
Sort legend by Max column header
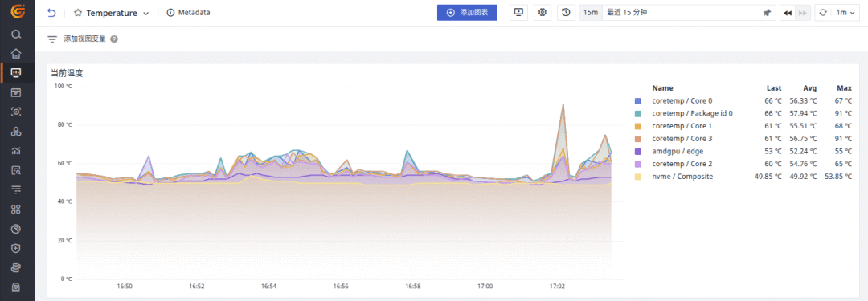844,88
